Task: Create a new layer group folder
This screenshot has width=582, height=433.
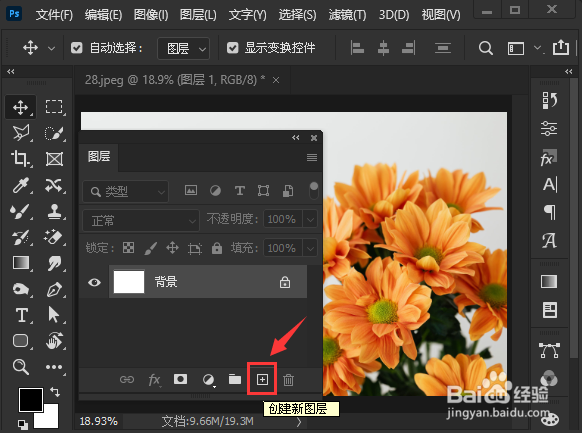Action: [x=235, y=379]
